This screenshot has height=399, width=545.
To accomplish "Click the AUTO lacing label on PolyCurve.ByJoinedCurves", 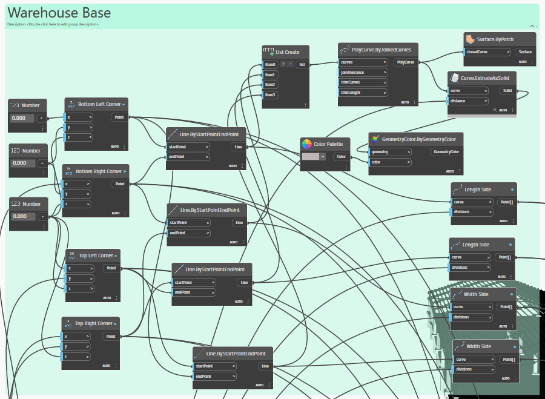I will click(405, 103).
